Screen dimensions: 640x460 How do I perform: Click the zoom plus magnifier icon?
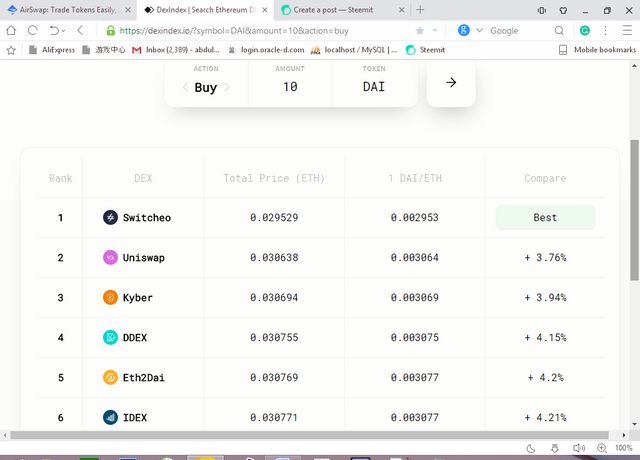click(602, 448)
